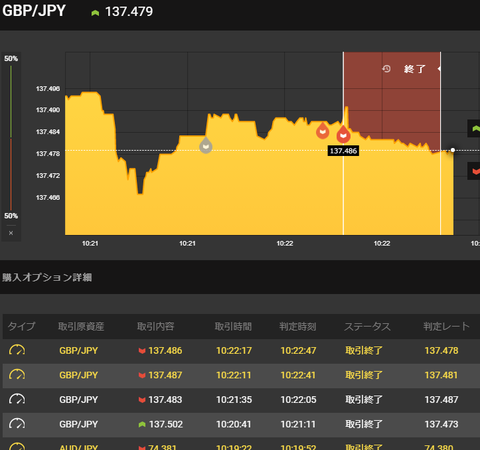Click the 購入オプション詳細 section heading
The image size is (480, 450).
click(47, 277)
